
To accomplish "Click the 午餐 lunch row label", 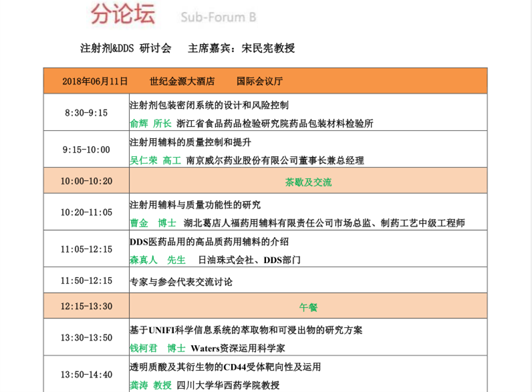I will click(x=308, y=307).
